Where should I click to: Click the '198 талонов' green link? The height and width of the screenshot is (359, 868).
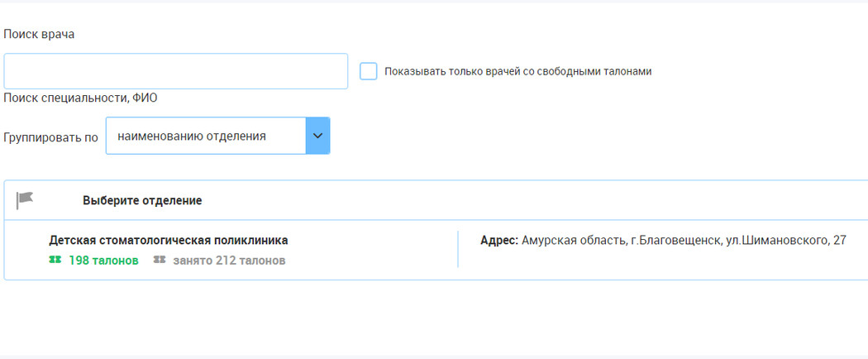(x=103, y=261)
